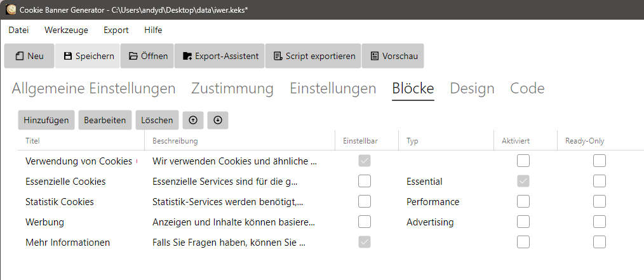Open the Datei menu
Viewport: 644px width, 280px height.
point(19,30)
